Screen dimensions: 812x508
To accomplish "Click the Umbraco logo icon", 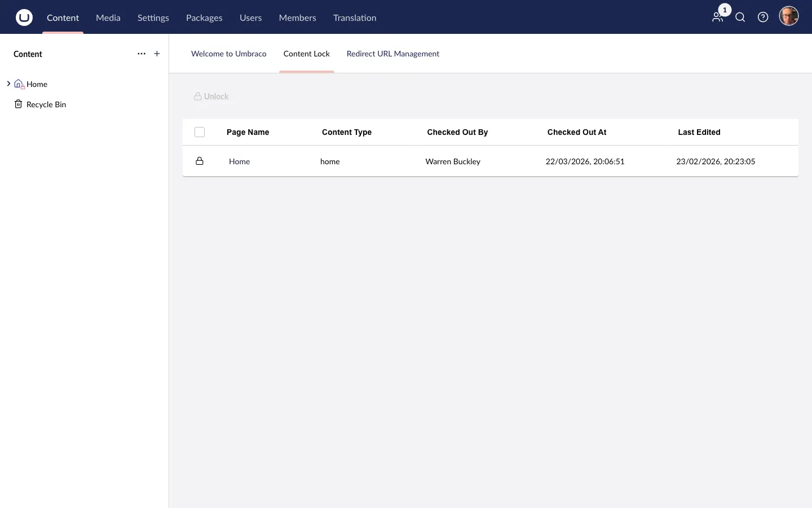I will pyautogui.click(x=24, y=17).
